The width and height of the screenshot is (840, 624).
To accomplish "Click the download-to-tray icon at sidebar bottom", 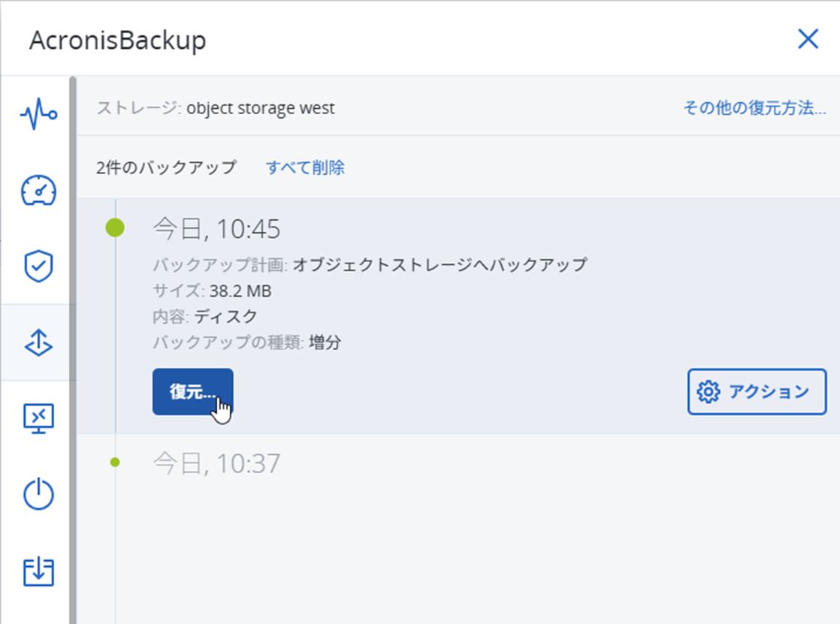I will (x=38, y=571).
